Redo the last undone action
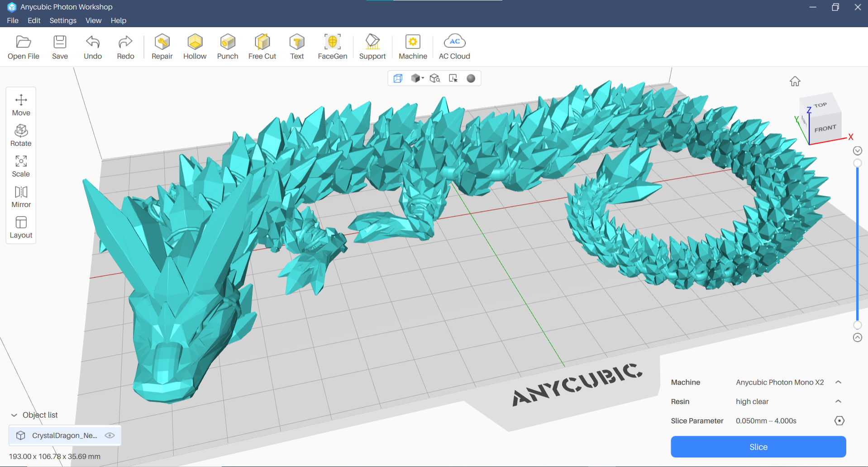Screen dimensions: 868x467 click(125, 47)
